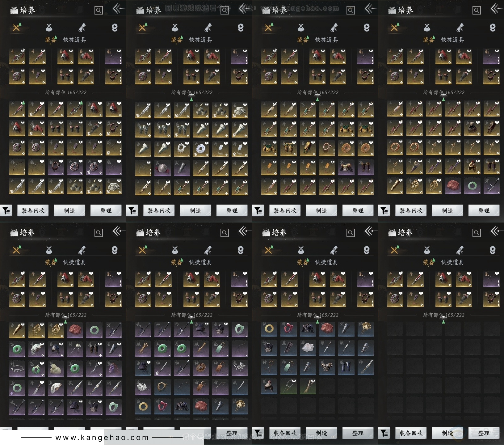Open filter icon in top-row second panel
The width and height of the screenshot is (504, 445).
click(132, 211)
